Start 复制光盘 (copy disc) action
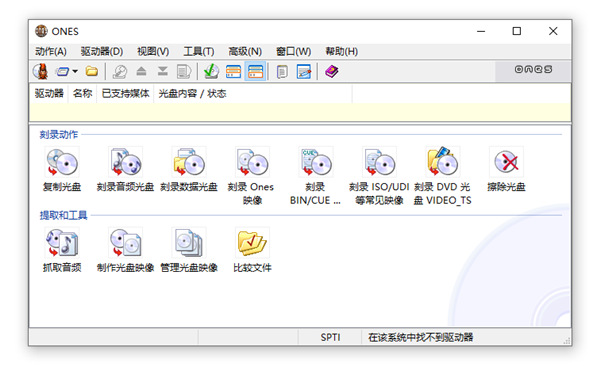Screen dimensions: 600x366 point(62,169)
